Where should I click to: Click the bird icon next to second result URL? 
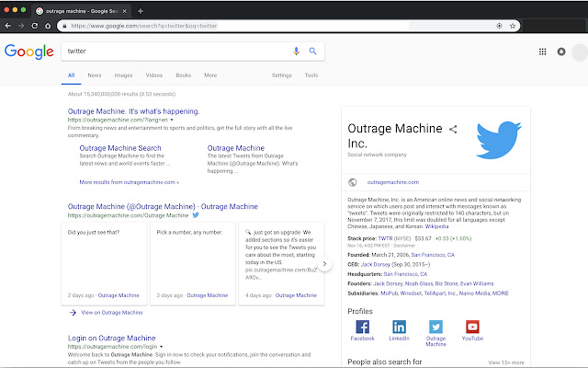[x=196, y=215]
